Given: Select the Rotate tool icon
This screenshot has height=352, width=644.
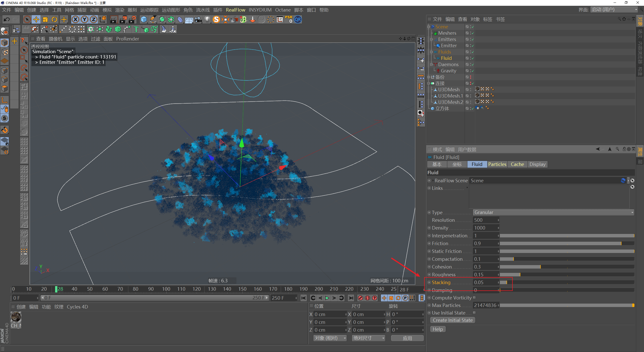Looking at the screenshot, I should pos(54,20).
